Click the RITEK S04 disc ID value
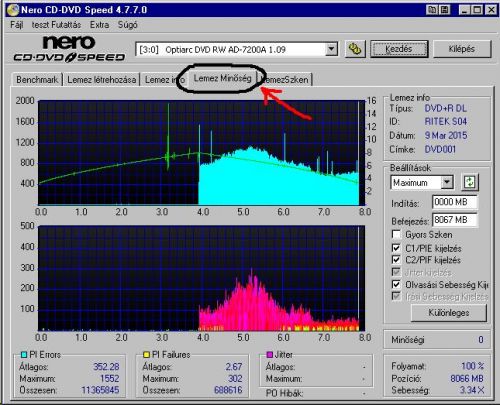The width and height of the screenshot is (500, 405). point(446,122)
